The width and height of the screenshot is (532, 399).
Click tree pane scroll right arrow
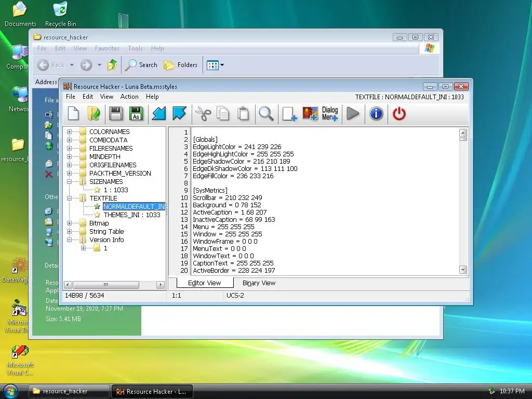tap(161, 285)
